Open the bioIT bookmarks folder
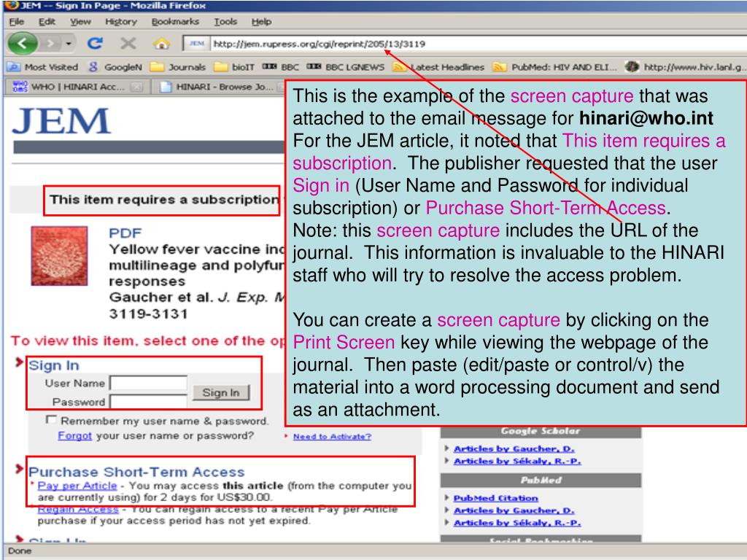This screenshot has width=747, height=560. point(234,67)
